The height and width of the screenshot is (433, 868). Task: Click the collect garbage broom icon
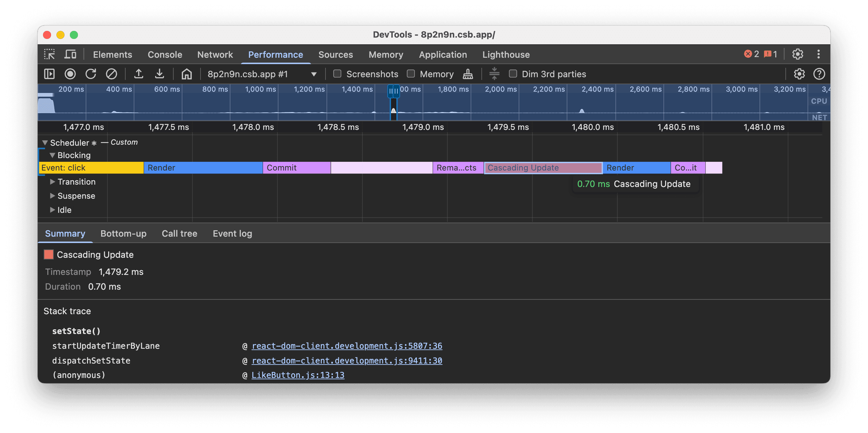coord(468,74)
